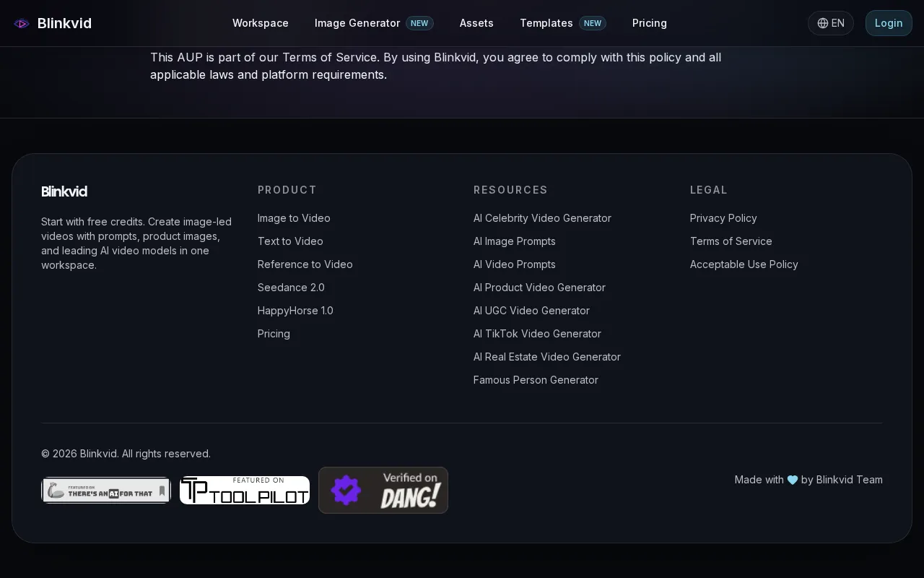The width and height of the screenshot is (924, 578).
Task: Click the NEW badge beside Image Generator
Action: (x=419, y=23)
